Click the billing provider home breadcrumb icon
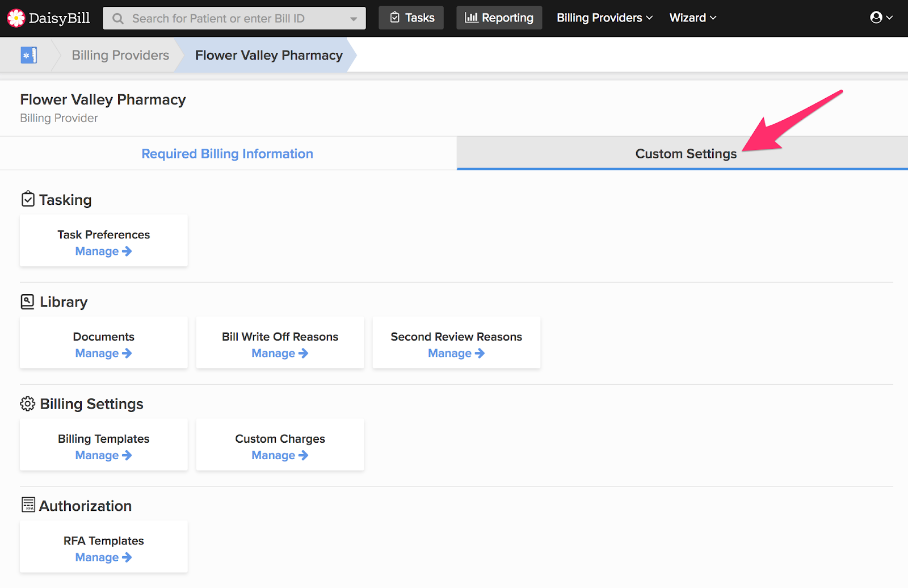 pos(29,55)
